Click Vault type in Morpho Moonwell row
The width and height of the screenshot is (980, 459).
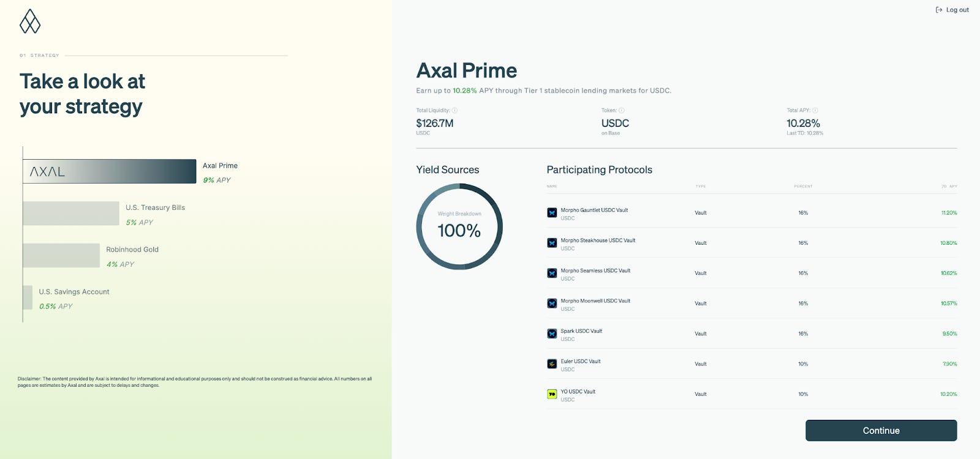tap(701, 304)
